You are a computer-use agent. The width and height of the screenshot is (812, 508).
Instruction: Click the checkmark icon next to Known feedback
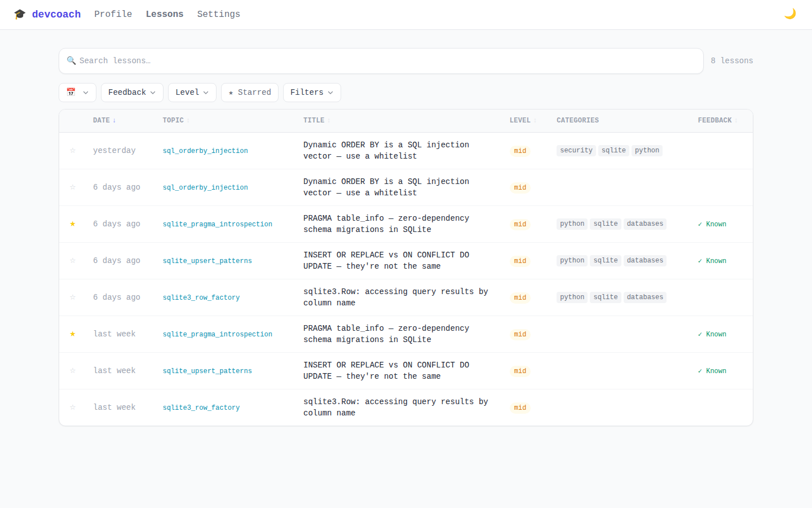[x=701, y=224]
